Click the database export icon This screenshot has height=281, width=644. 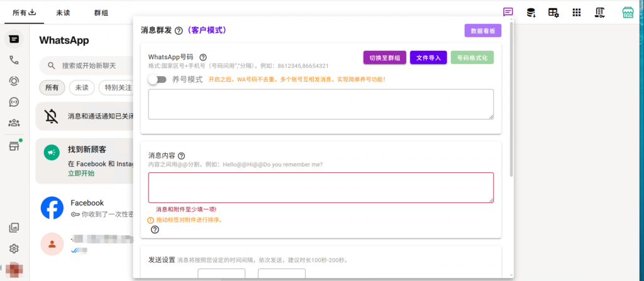tap(531, 13)
